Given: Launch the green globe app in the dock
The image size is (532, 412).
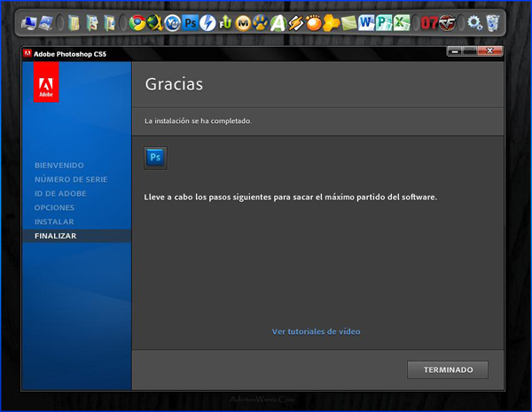Looking at the screenshot, I should click(x=154, y=23).
